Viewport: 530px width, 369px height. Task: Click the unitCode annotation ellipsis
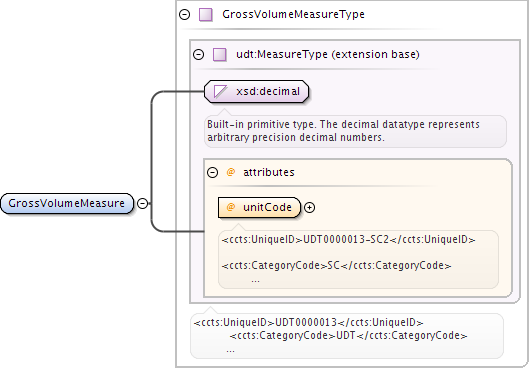click(255, 280)
